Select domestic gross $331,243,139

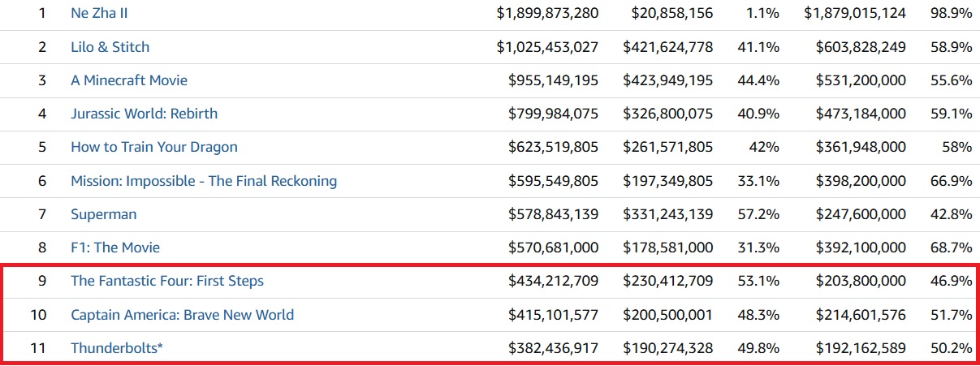coord(668,214)
